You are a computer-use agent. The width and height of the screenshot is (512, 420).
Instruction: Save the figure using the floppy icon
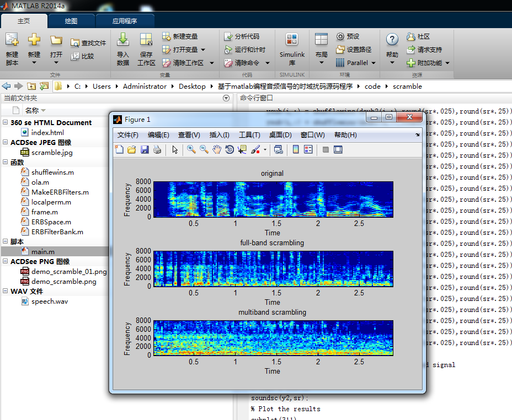(x=145, y=150)
